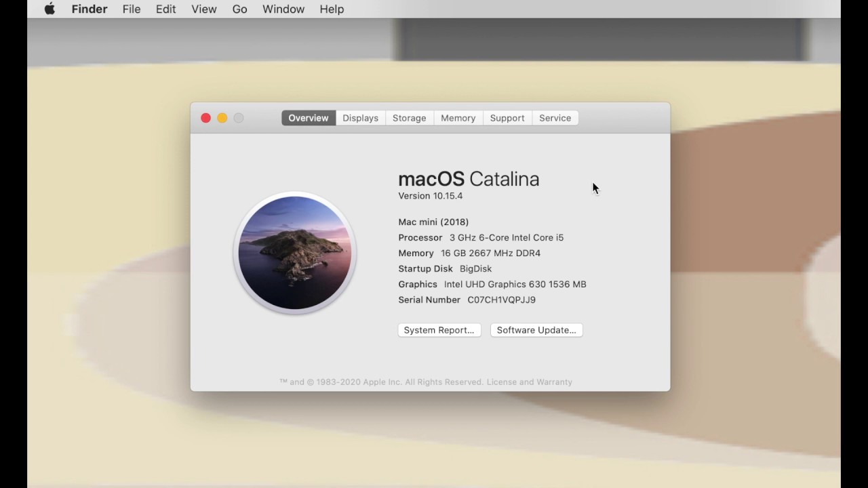Click the Mac mini (2018) model text
Screen dimensions: 868x488
click(433, 222)
